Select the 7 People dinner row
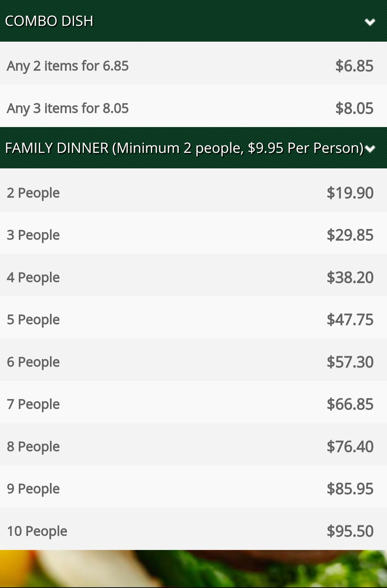387x588 pixels. click(33, 404)
